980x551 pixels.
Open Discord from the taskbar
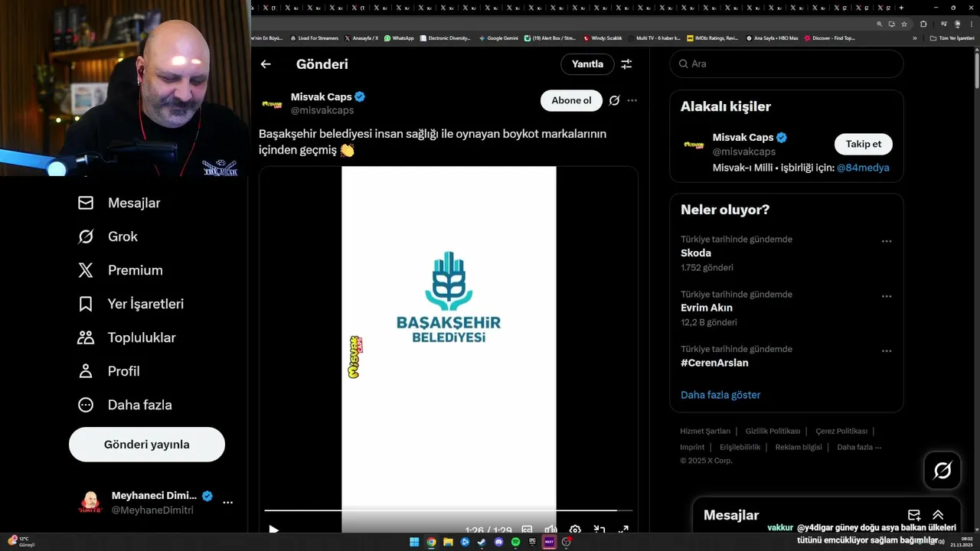point(498,542)
